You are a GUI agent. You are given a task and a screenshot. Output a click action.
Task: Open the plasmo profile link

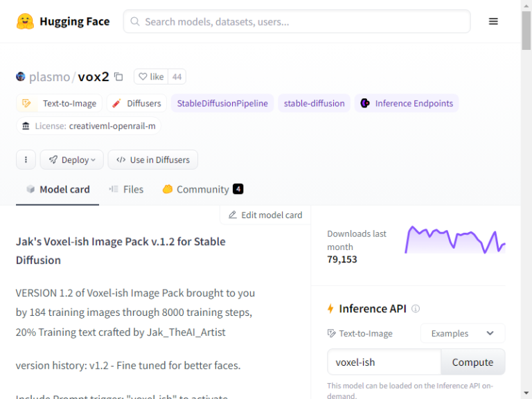50,77
